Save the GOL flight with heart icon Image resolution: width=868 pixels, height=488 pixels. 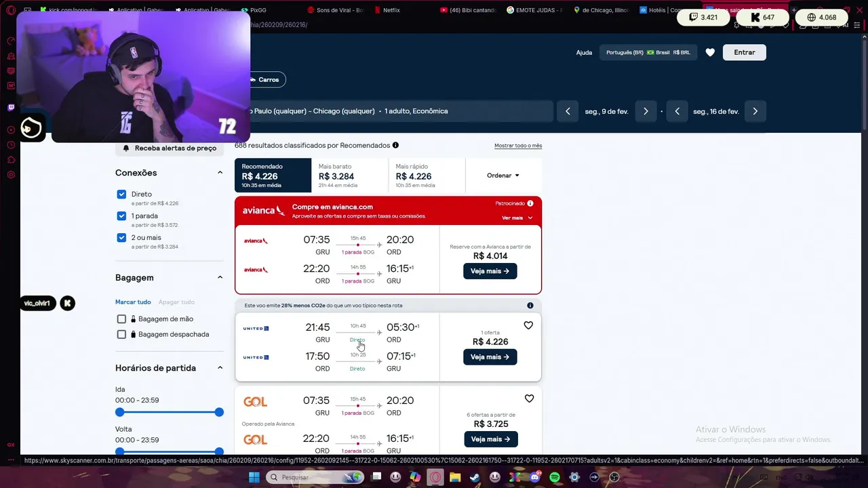529,399
